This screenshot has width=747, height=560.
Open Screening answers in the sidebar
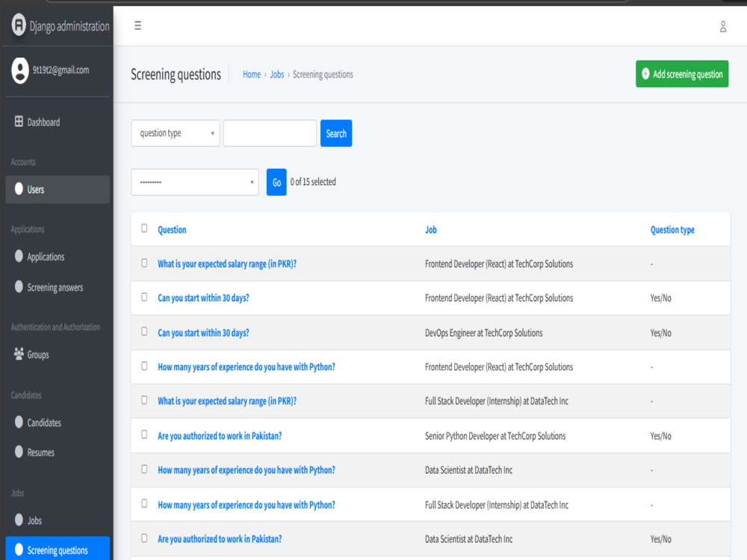(58, 287)
